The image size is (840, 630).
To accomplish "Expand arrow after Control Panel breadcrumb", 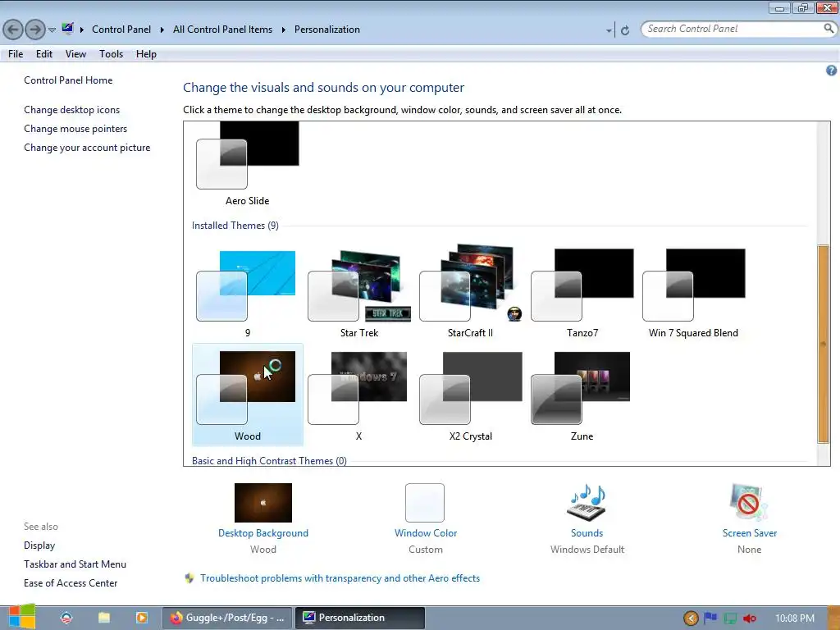I will coord(162,30).
